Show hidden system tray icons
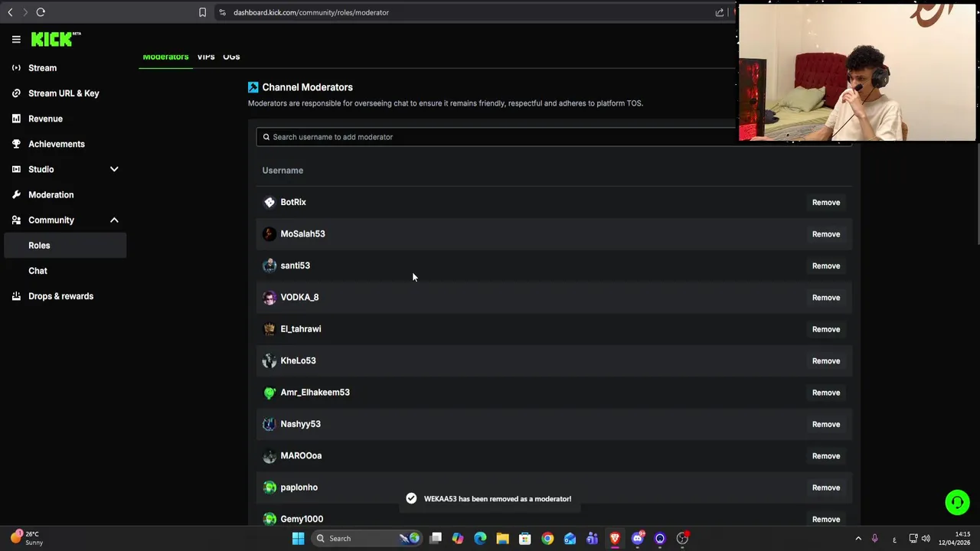Screen dimensions: 980x551 click(858, 539)
